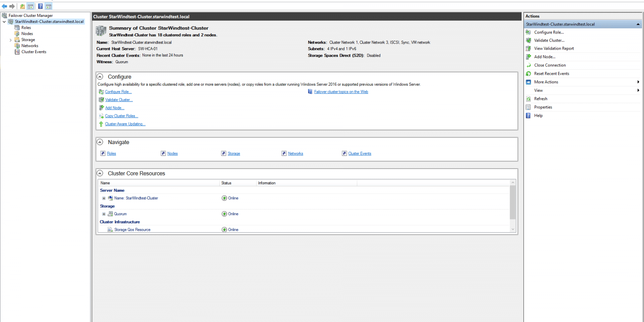Image resolution: width=644 pixels, height=322 pixels.
Task: Select Failover Cluster Manager root node
Action: [31, 15]
